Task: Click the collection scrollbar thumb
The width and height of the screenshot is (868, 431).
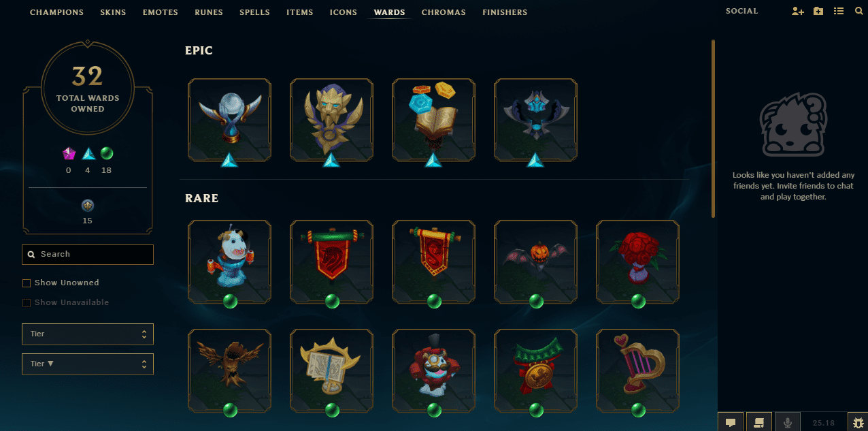Action: click(713, 128)
